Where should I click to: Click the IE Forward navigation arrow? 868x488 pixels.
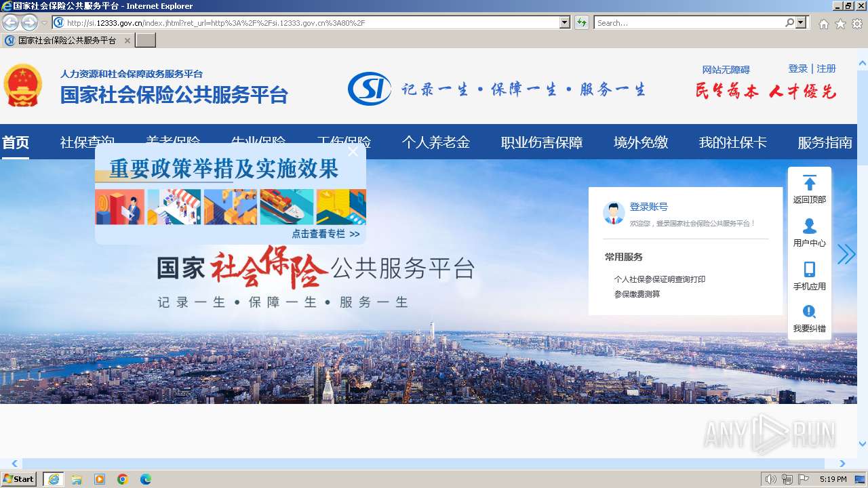29,22
